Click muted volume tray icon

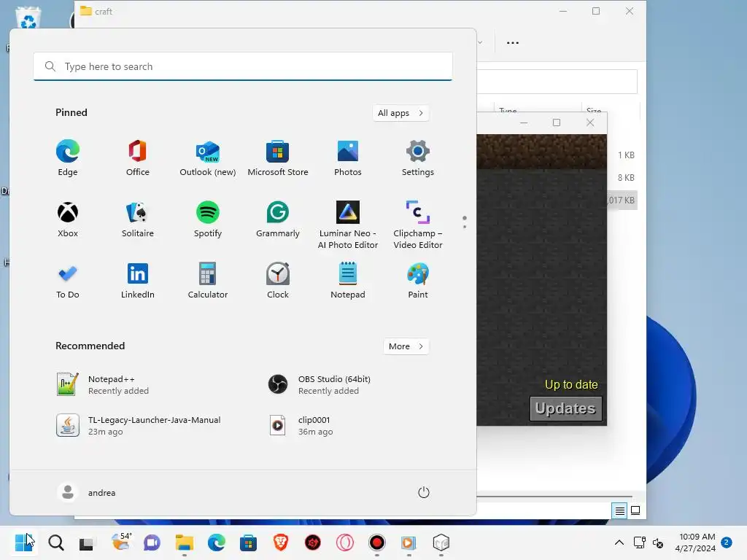pos(658,542)
